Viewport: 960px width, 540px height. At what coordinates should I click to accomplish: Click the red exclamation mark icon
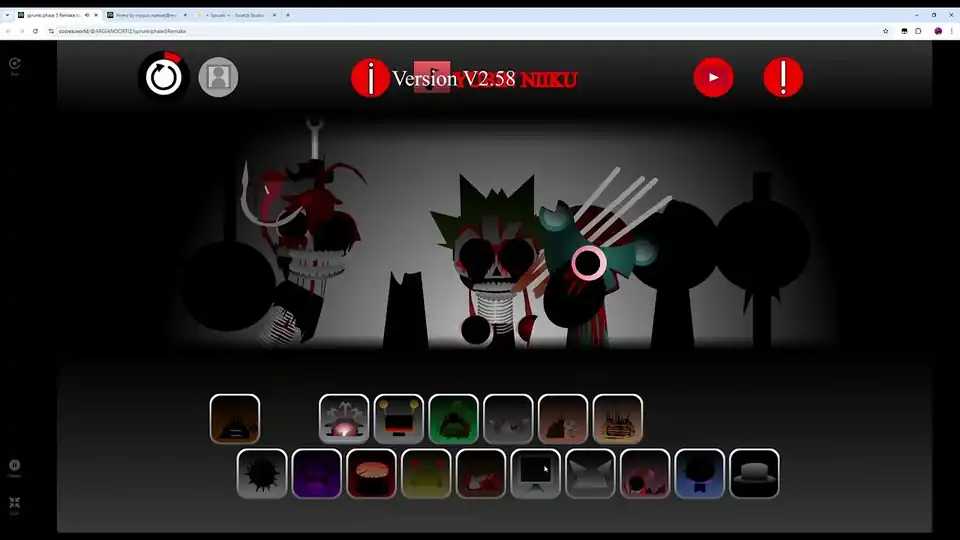(783, 77)
